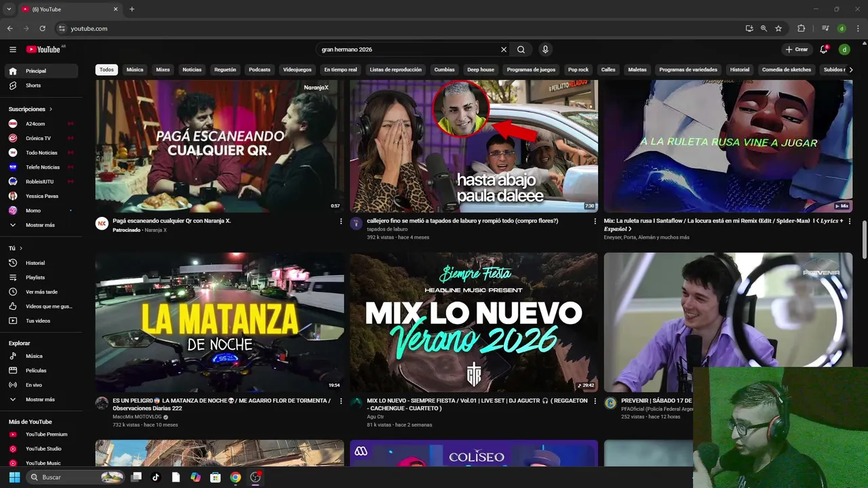868x488 pixels.
Task: Click the magnifier search button
Action: (521, 49)
